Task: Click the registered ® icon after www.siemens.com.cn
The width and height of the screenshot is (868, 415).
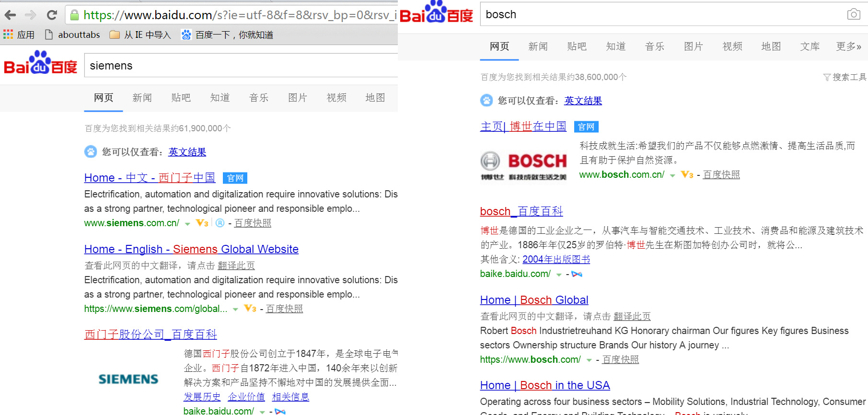Action: [220, 223]
